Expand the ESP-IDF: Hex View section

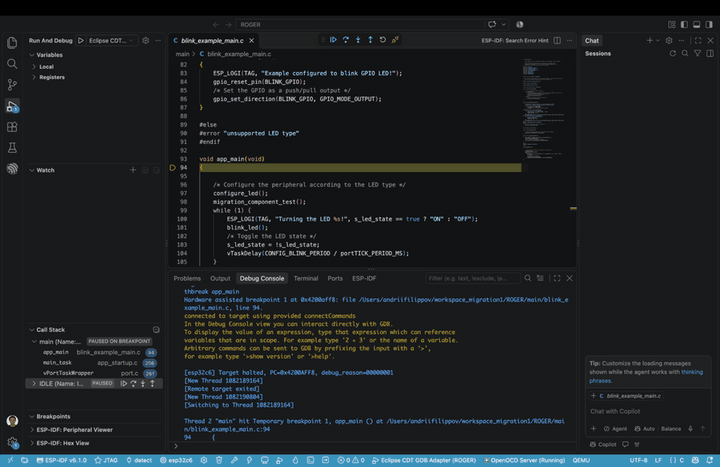32,443
